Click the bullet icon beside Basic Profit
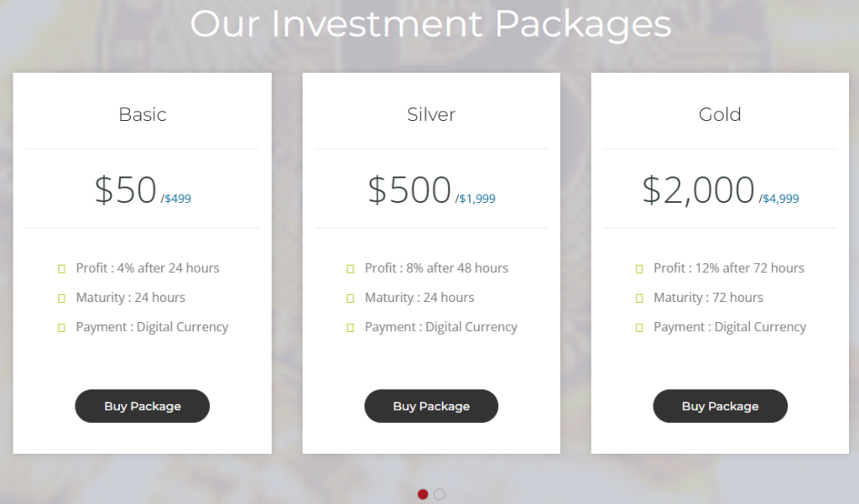The width and height of the screenshot is (859, 504). pyautogui.click(x=61, y=268)
